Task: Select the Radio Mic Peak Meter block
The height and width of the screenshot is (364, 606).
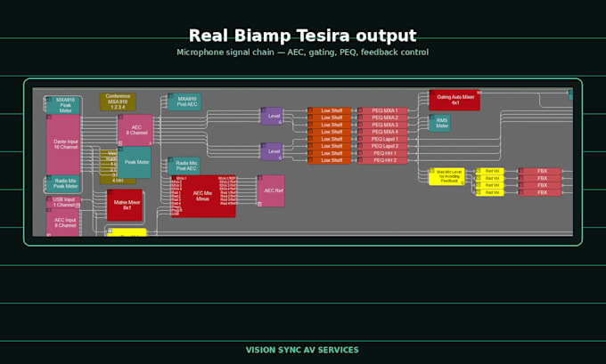Action: (63, 183)
